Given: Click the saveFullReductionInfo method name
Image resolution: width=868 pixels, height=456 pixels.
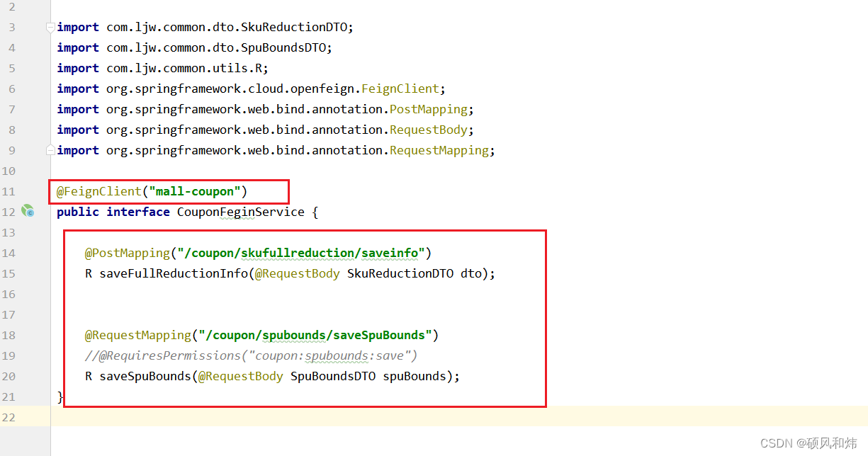Looking at the screenshot, I should click(x=174, y=273).
